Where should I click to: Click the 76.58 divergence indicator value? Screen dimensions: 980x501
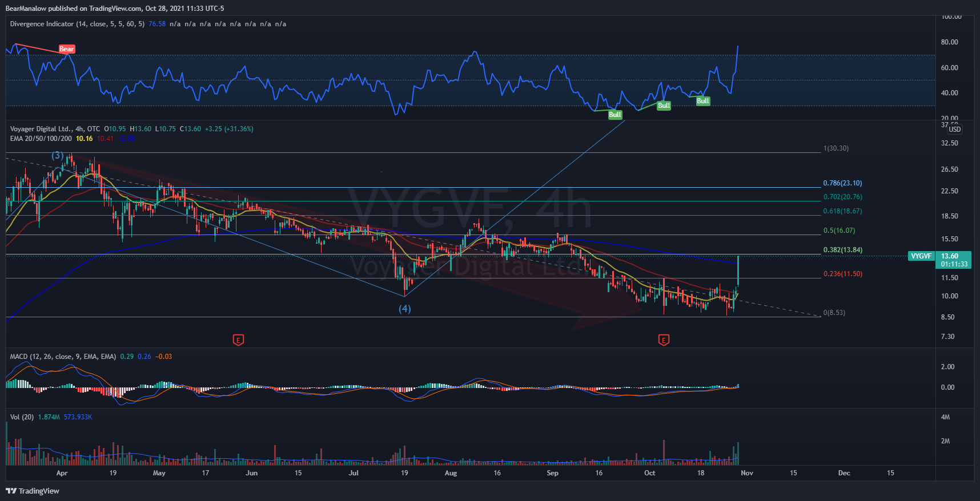(x=157, y=24)
